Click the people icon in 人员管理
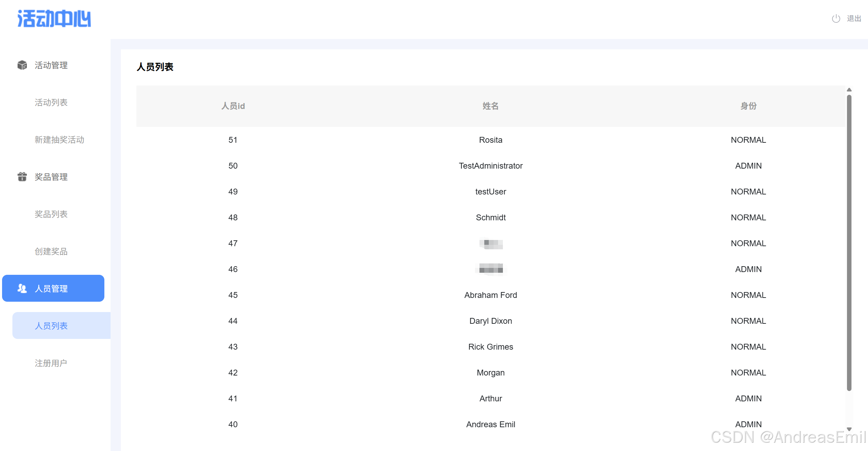Viewport: 868px width, 451px height. click(22, 289)
